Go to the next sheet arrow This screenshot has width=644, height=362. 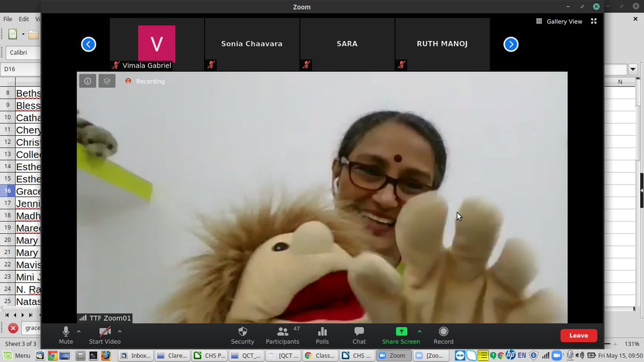(23, 315)
